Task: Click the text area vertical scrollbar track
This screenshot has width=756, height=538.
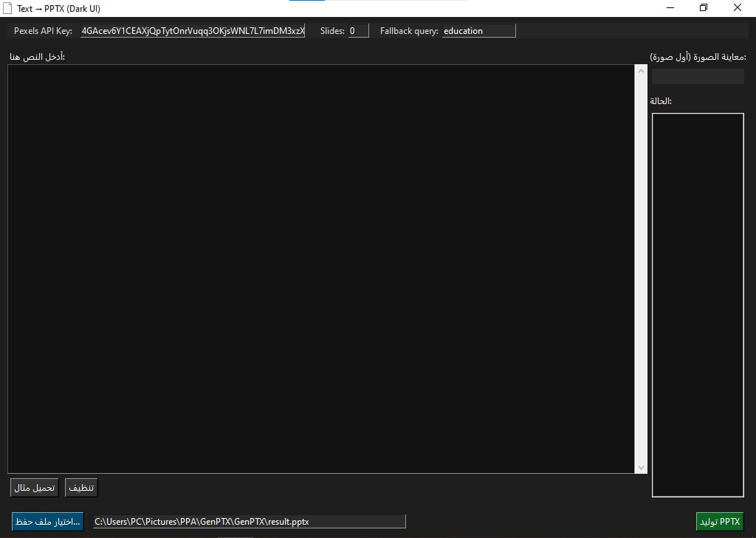Action: tap(641, 266)
